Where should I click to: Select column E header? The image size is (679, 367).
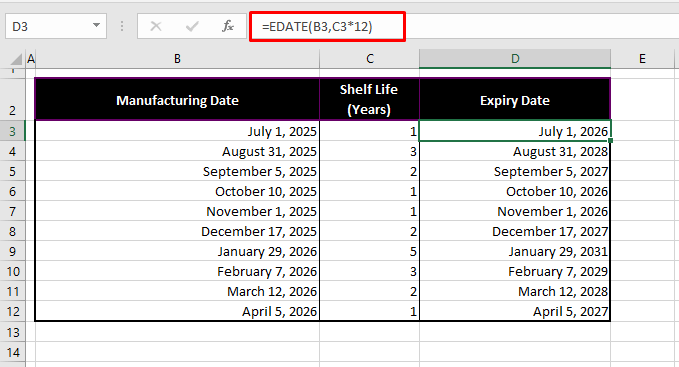pyautogui.click(x=642, y=59)
